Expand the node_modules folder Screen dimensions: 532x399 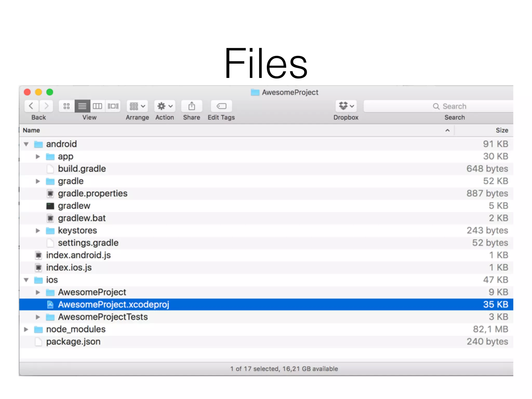point(26,329)
